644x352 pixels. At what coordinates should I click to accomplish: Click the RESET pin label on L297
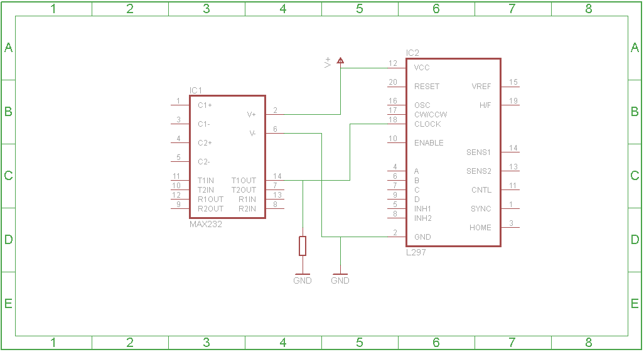tap(427, 87)
